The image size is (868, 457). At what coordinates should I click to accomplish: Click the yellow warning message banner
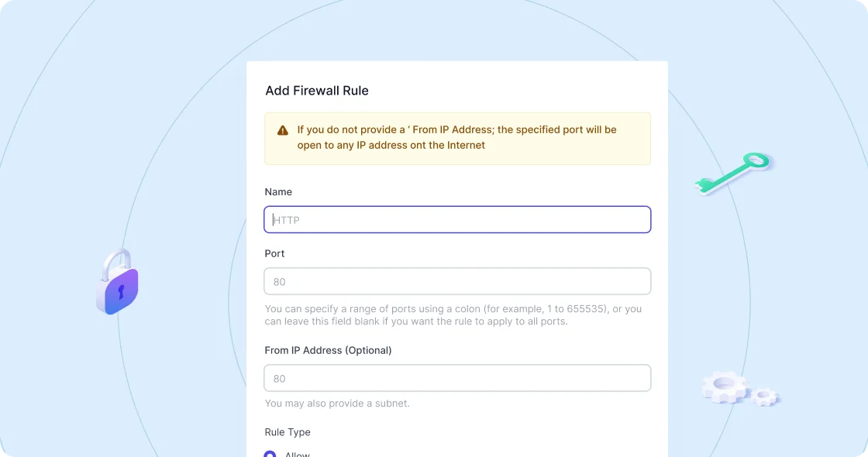pyautogui.click(x=457, y=138)
